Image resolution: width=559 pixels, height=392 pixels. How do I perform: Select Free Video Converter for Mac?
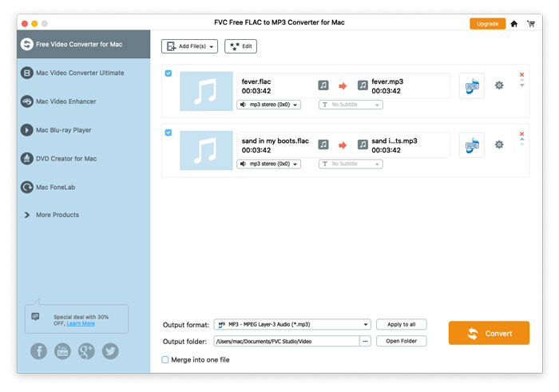pos(83,44)
